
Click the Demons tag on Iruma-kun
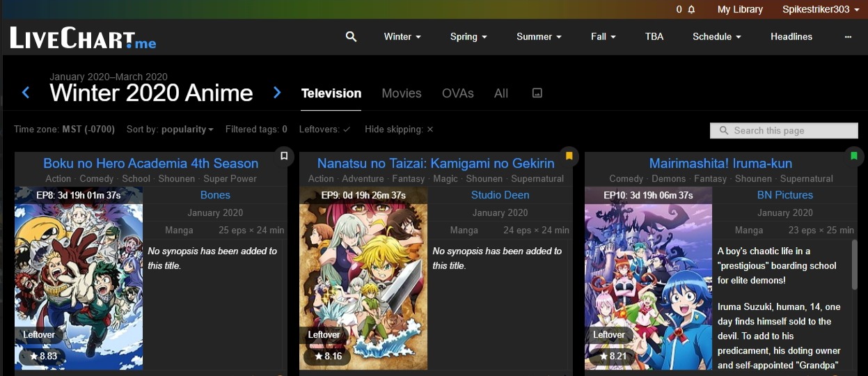(x=669, y=179)
